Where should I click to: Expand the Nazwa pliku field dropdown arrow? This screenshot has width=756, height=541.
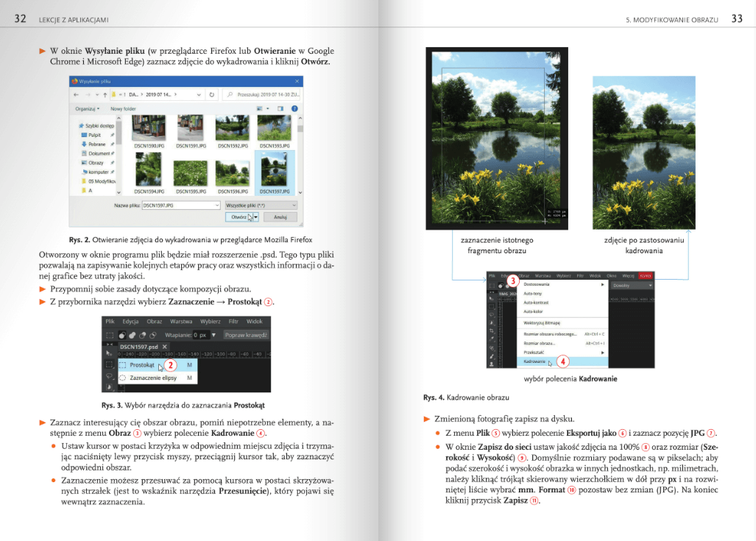click(x=216, y=205)
